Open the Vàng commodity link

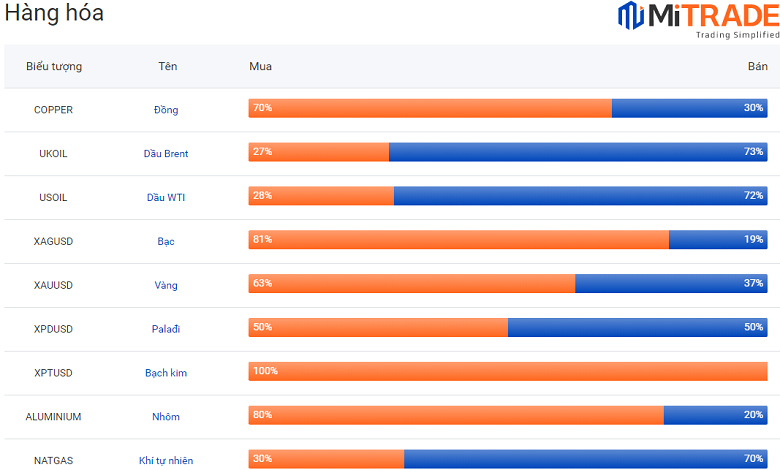point(166,286)
